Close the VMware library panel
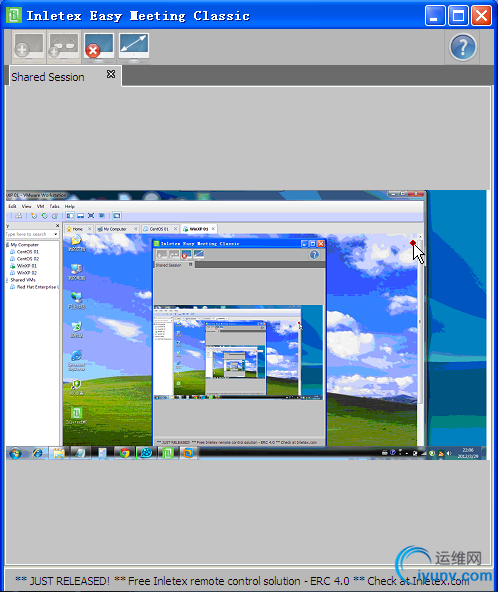498x592 pixels. (x=57, y=226)
